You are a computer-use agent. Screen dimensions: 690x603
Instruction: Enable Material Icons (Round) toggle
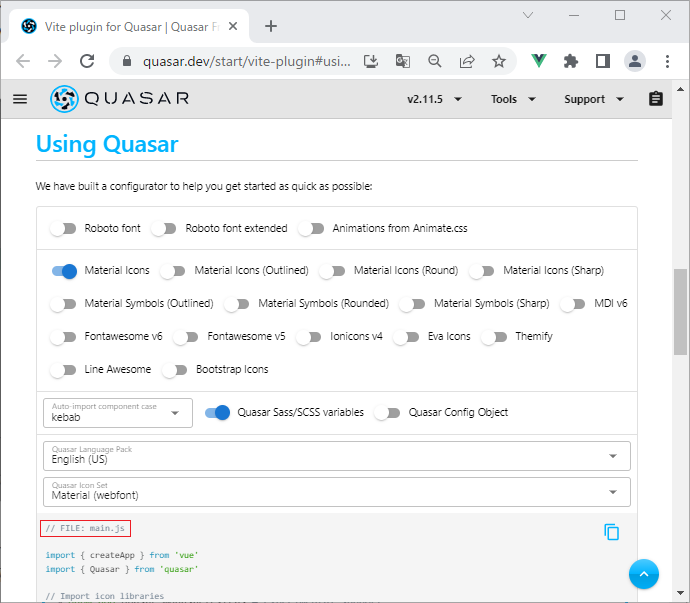332,271
